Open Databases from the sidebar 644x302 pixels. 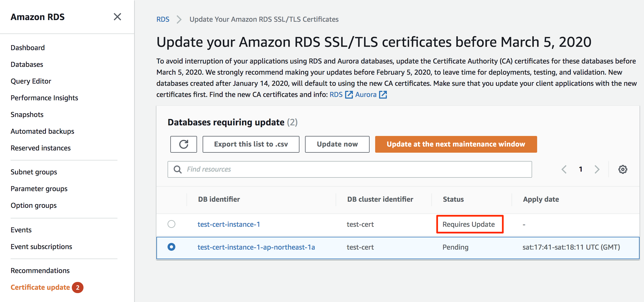[27, 64]
